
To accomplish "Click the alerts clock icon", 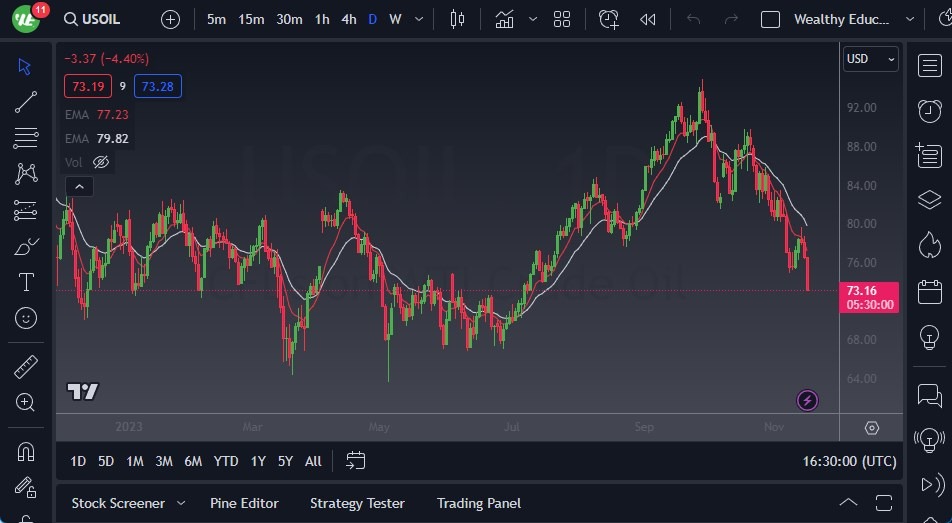I will click(x=929, y=110).
